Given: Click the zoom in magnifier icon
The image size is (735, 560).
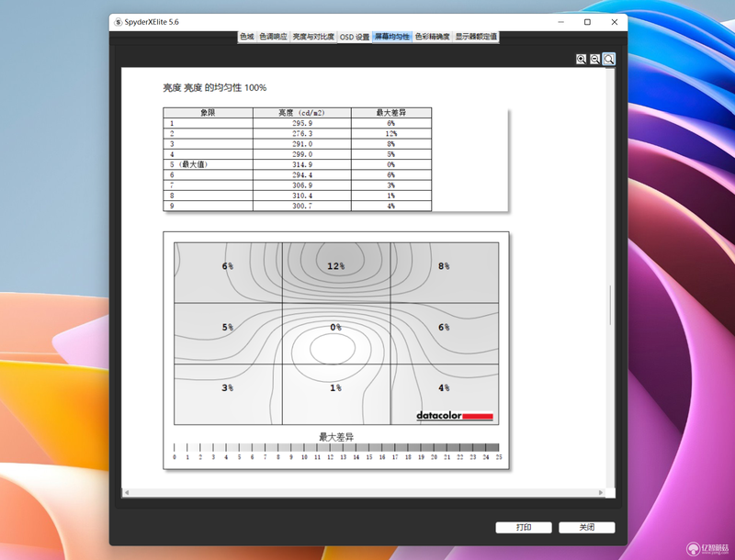Looking at the screenshot, I should tap(582, 59).
